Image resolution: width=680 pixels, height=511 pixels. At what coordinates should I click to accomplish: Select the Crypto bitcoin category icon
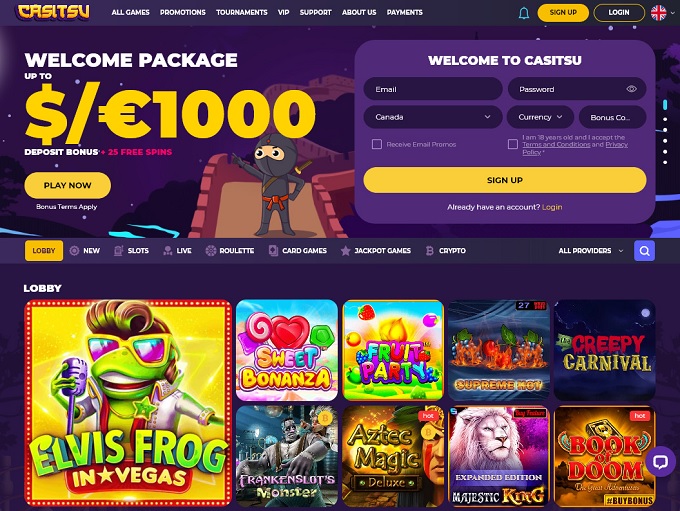click(x=429, y=250)
